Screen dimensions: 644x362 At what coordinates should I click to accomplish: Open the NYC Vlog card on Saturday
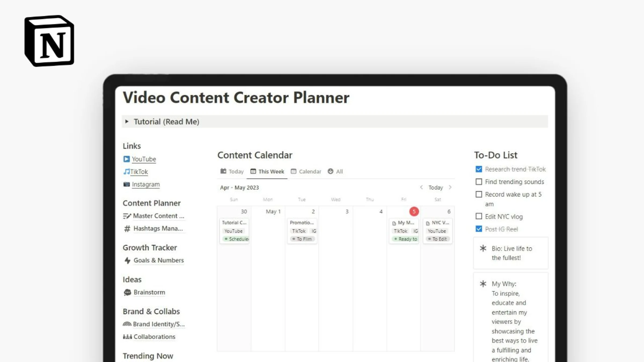437,223
